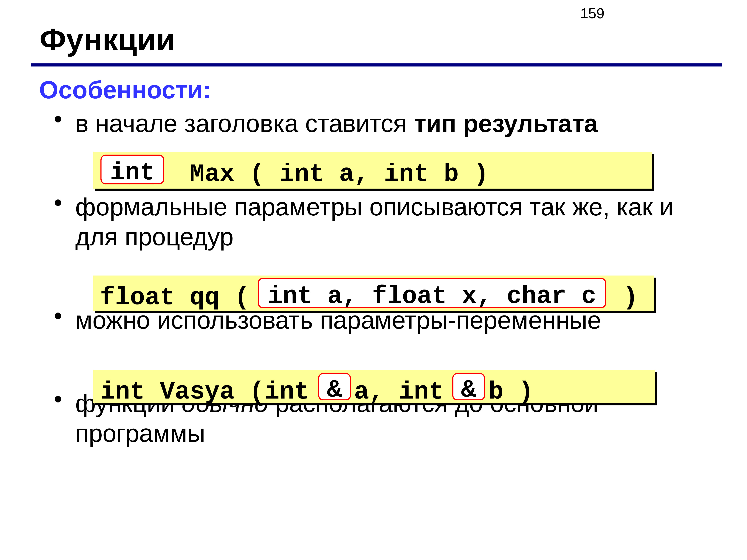The height and width of the screenshot is (560, 747).
Task: Click the text "для процедур"
Action: [x=154, y=238]
